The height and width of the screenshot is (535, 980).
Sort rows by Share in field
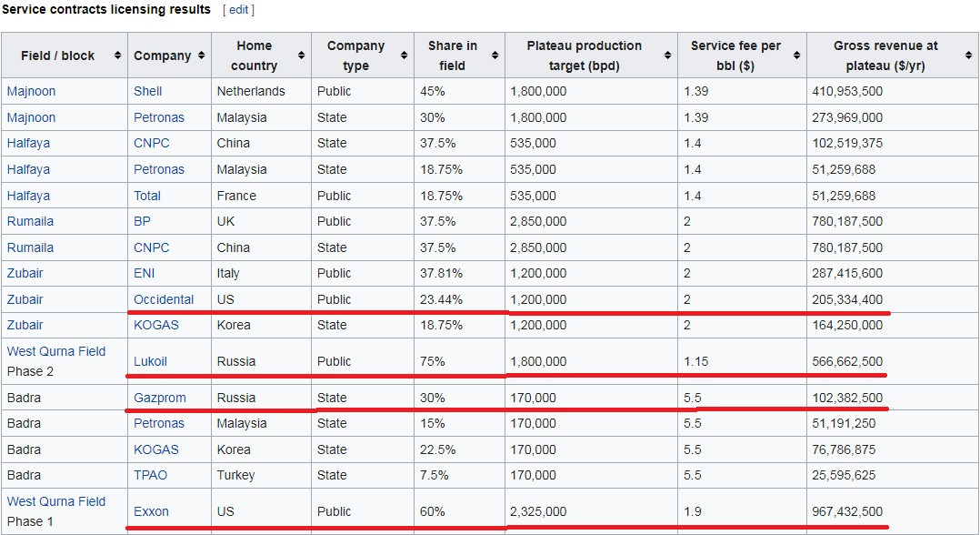pos(495,56)
